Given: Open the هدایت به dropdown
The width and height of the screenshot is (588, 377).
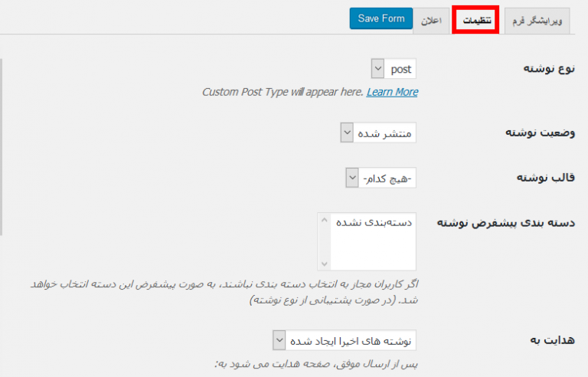Looking at the screenshot, I should pyautogui.click(x=345, y=340).
